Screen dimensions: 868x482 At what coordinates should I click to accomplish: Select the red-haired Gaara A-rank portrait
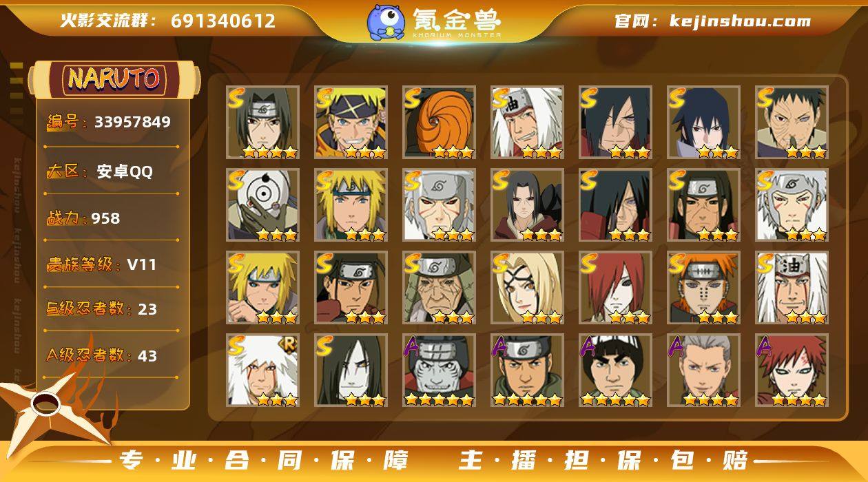(792, 370)
